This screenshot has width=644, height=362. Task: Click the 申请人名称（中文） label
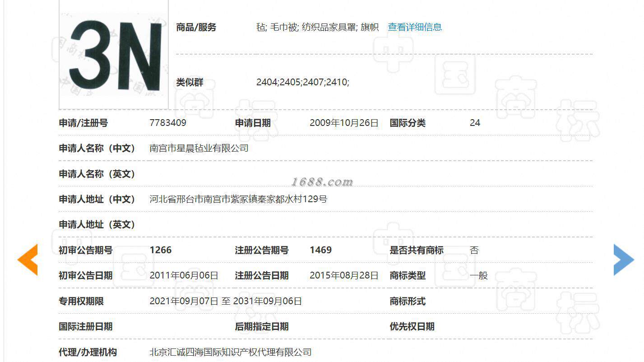[97, 148]
